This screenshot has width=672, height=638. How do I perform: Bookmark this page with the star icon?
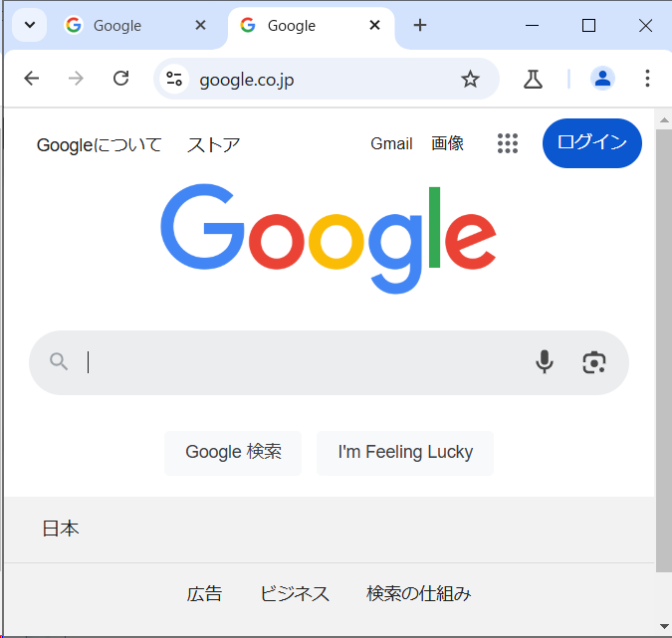pyautogui.click(x=470, y=79)
